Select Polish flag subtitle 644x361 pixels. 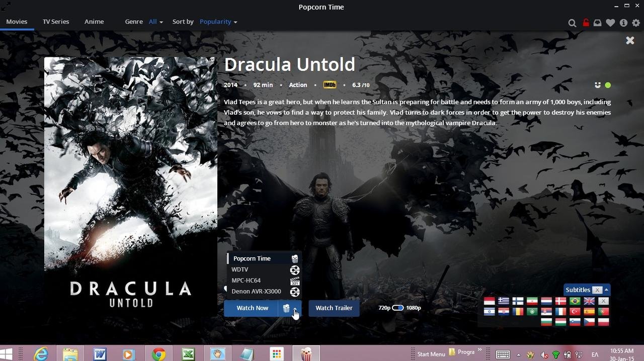tap(603, 322)
